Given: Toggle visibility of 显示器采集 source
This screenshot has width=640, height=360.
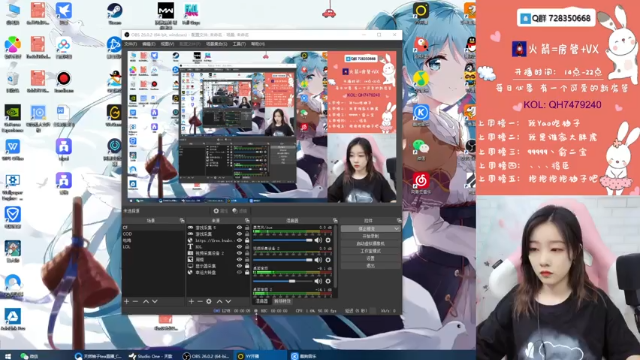Looking at the screenshot, I should 240,266.
